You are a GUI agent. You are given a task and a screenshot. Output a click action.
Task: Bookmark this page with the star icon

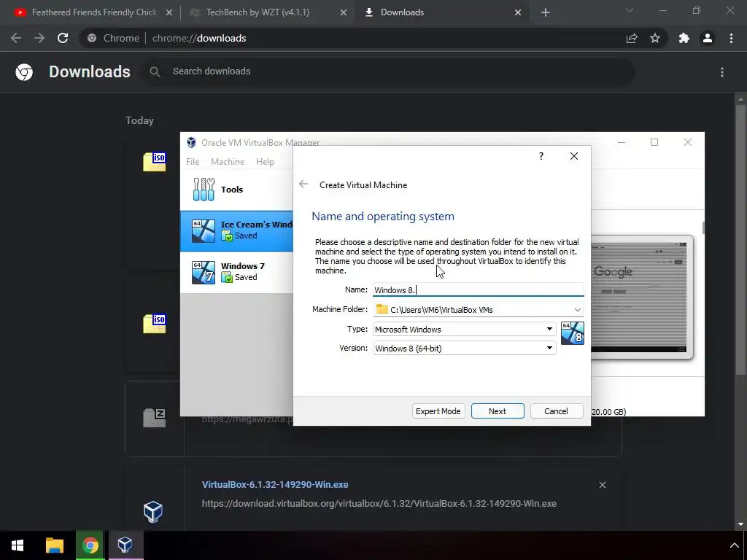point(655,38)
